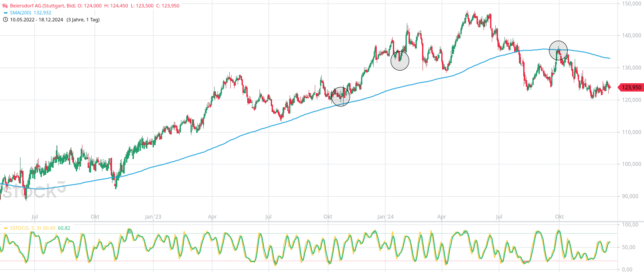
Task: Open the (3 Jahre, 1 Tag) interval selector
Action: pyautogui.click(x=82, y=19)
